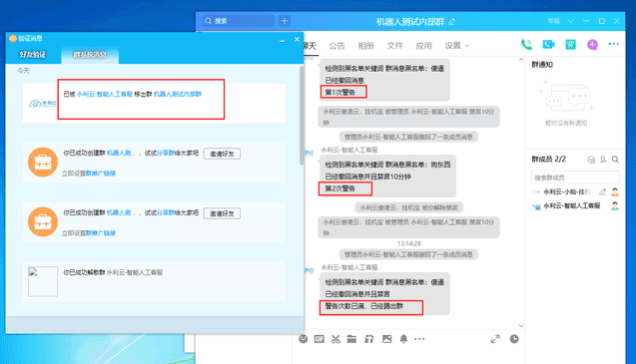Open the title bar dropdown chevron
The width and height of the screenshot is (636, 364).
[x=570, y=21]
